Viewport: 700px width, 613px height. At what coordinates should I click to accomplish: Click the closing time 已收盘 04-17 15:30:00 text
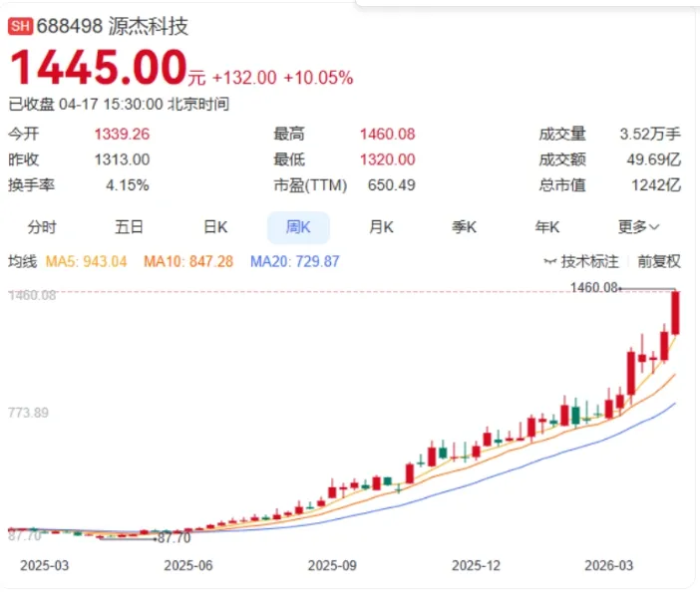(x=119, y=105)
